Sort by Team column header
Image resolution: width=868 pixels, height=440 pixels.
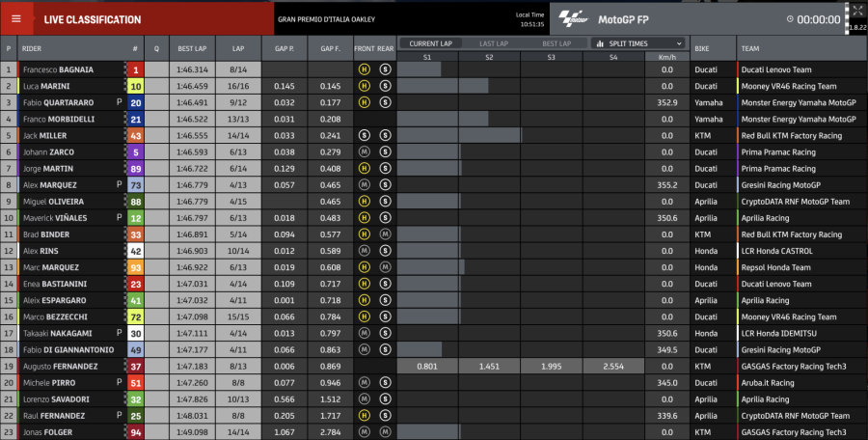[x=750, y=49]
